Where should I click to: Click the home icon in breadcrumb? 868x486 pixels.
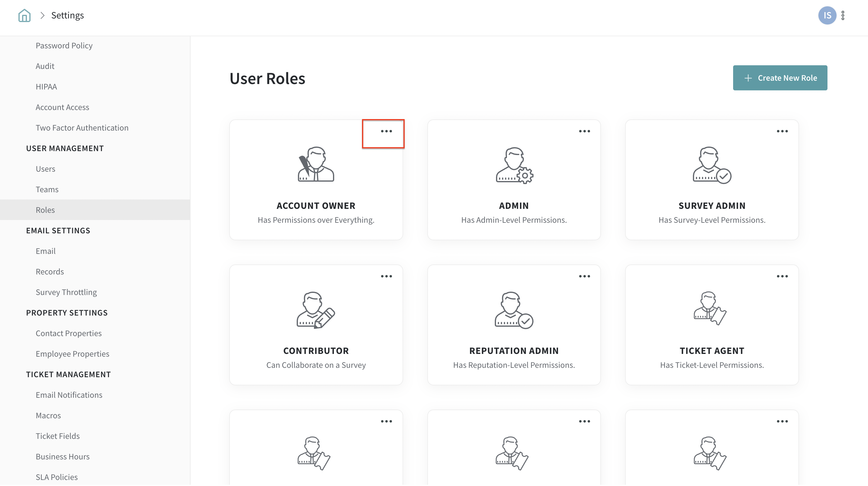(24, 15)
